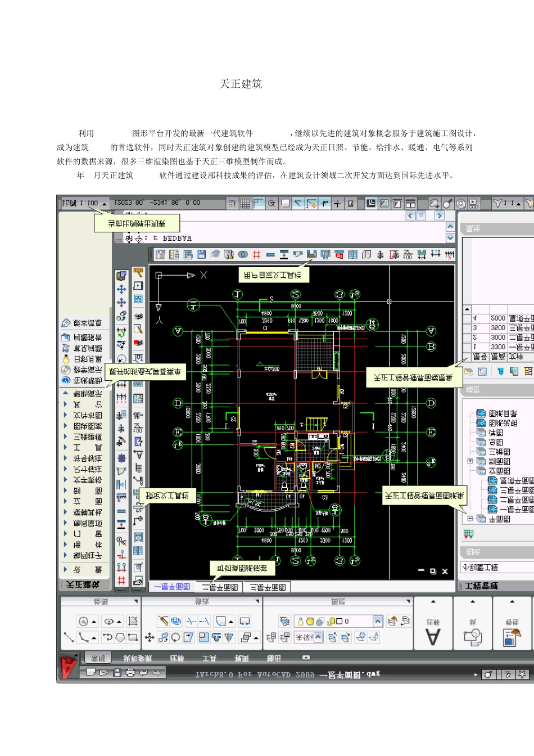This screenshot has height=756, width=534.
Task: Select the Fillet tool in the 修改 panel
Action: [220, 621]
